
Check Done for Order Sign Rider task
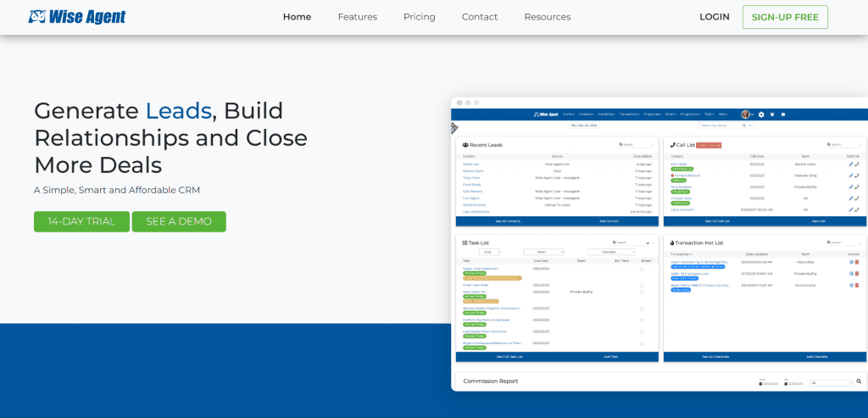coord(643,286)
